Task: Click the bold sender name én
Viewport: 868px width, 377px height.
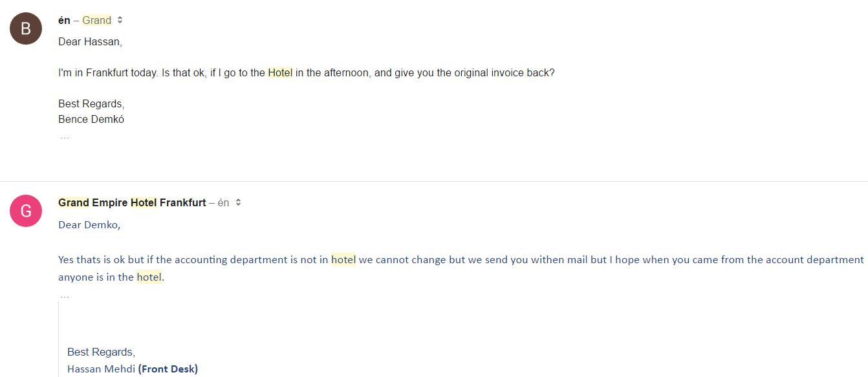Action: pyautogui.click(x=64, y=21)
